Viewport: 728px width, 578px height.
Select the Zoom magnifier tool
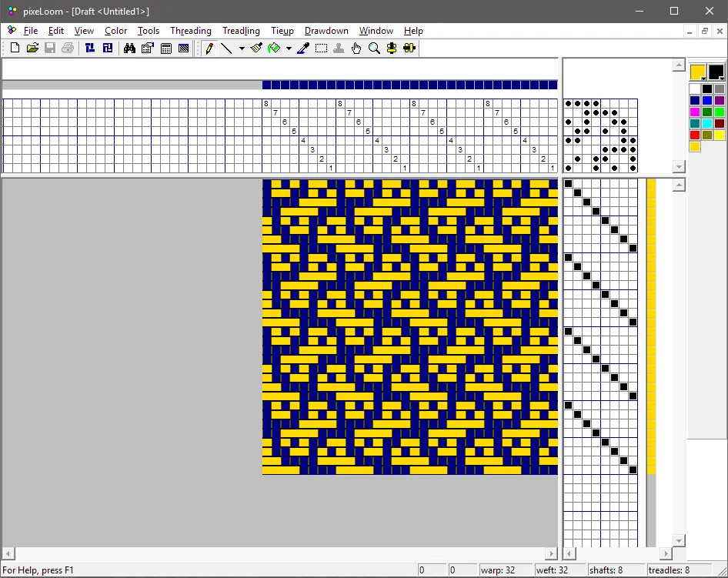[x=374, y=48]
